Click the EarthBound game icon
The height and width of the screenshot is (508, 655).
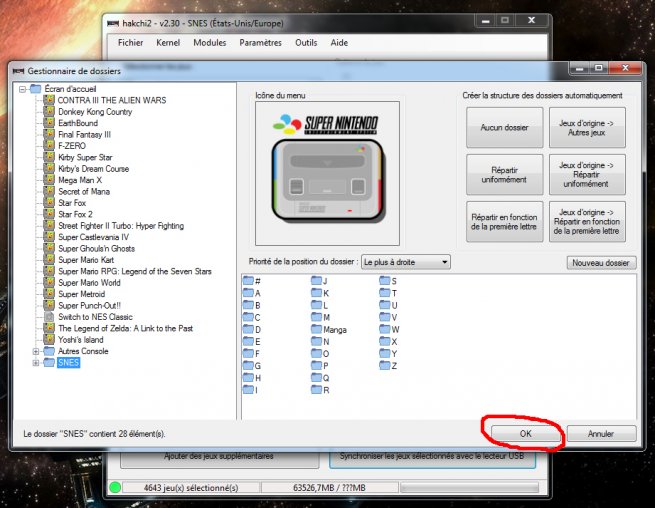click(x=49, y=122)
